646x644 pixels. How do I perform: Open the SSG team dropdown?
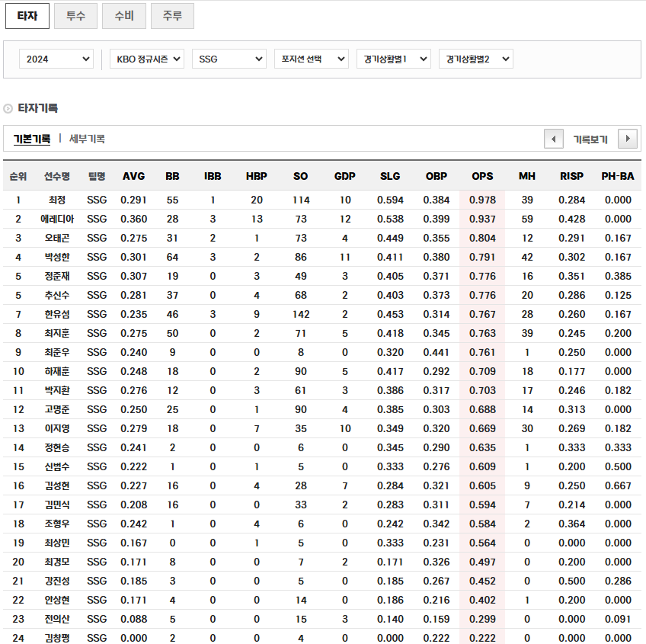[x=229, y=59]
